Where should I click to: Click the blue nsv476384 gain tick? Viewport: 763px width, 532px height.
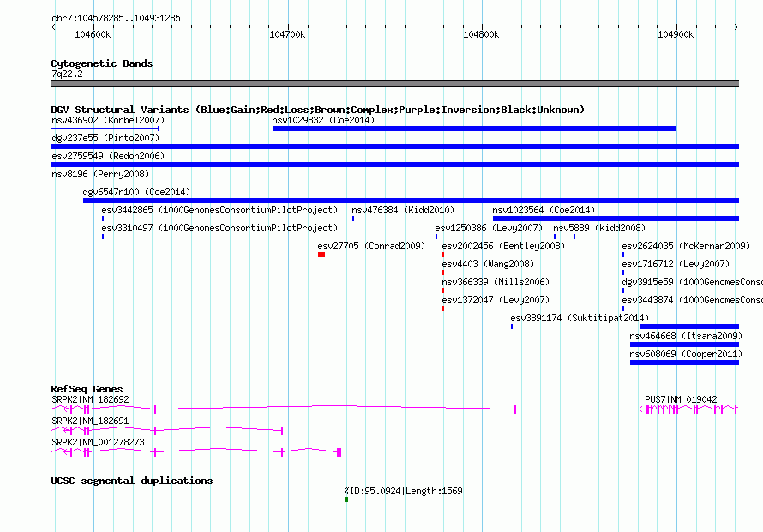(353, 218)
